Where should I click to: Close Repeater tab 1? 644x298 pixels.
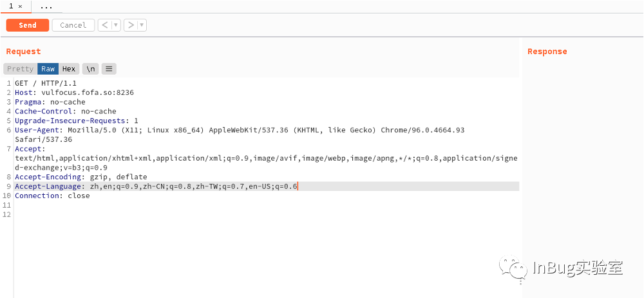pos(20,6)
